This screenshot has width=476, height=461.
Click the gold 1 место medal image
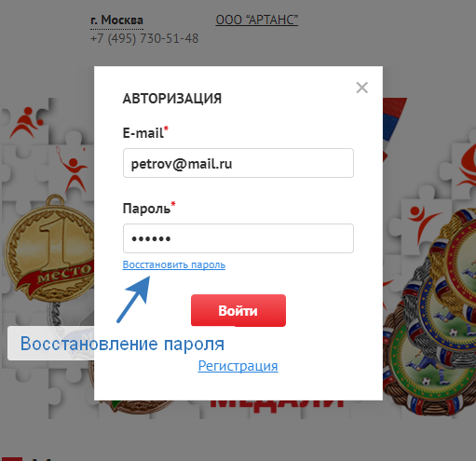(49, 249)
